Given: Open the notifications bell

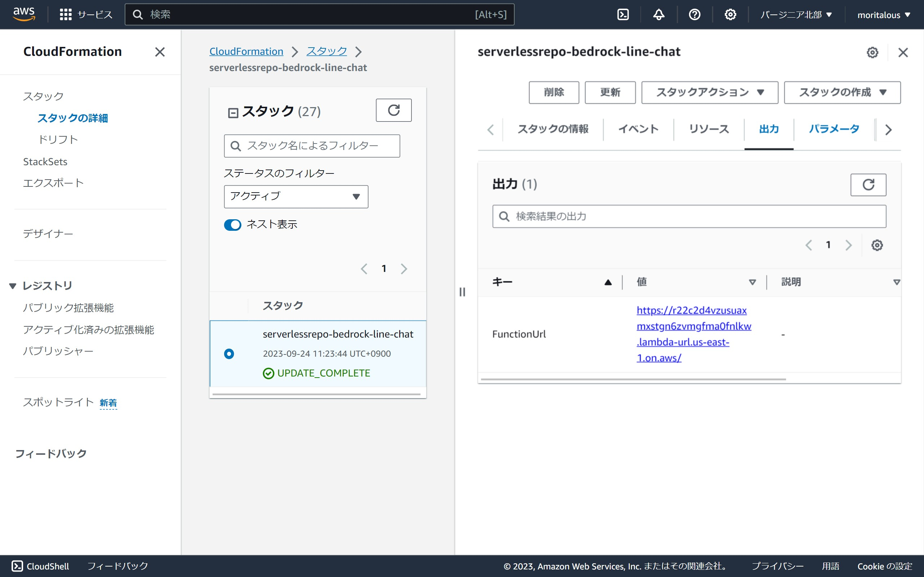Looking at the screenshot, I should (659, 14).
